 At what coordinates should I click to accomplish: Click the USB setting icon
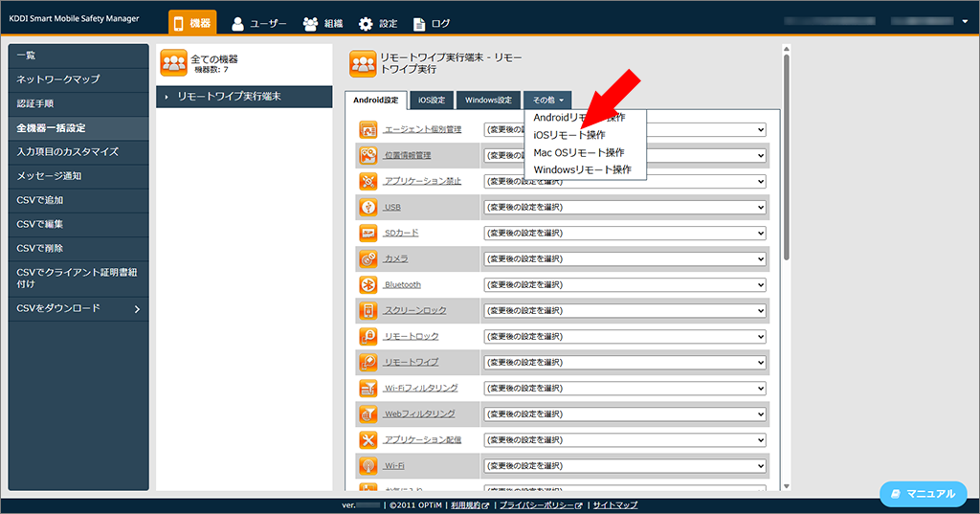tap(368, 207)
